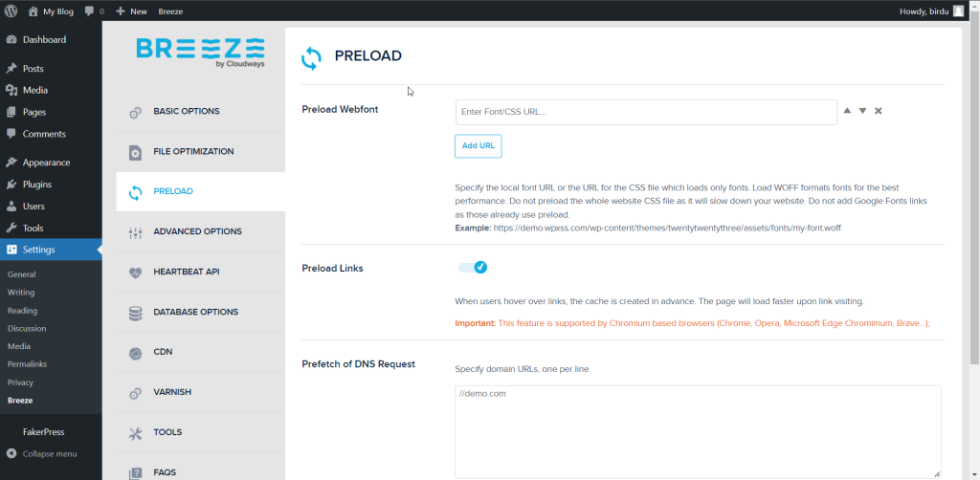Open the comments bubble icon in admin bar
Screen dimensions: 980x480
(89, 11)
